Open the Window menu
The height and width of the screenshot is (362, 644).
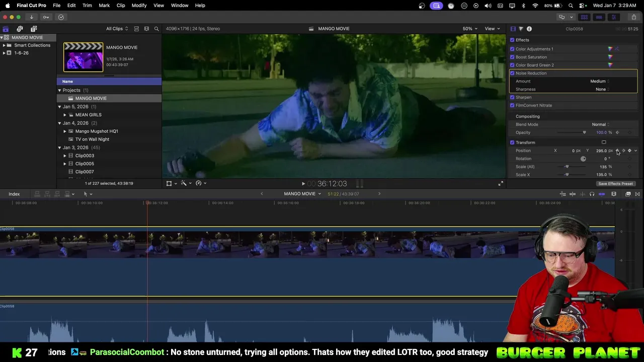tap(180, 5)
